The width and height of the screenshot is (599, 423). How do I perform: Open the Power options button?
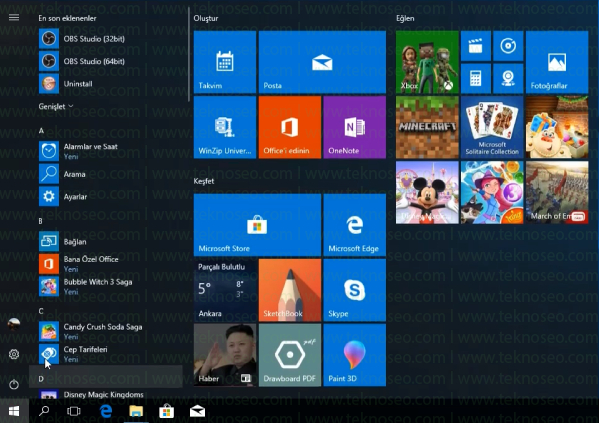(14, 384)
